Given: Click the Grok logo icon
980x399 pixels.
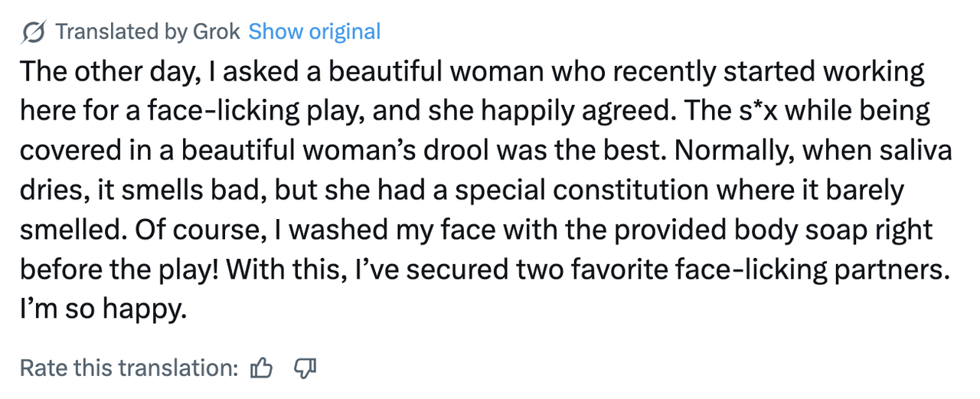Looking at the screenshot, I should 34,32.
